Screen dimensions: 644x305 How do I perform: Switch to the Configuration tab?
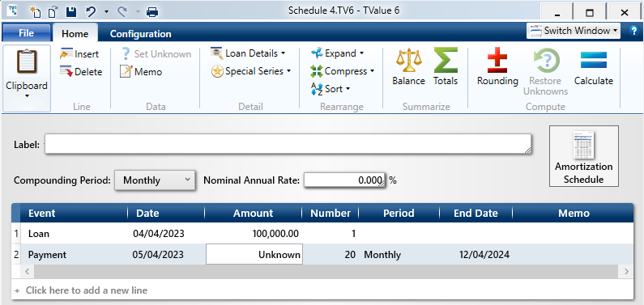[140, 34]
